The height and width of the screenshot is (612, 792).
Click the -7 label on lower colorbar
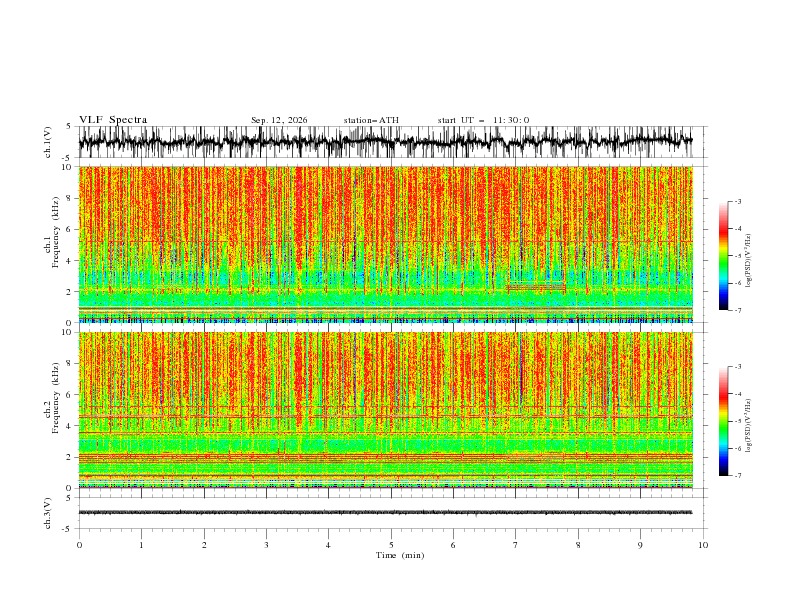tap(738, 476)
